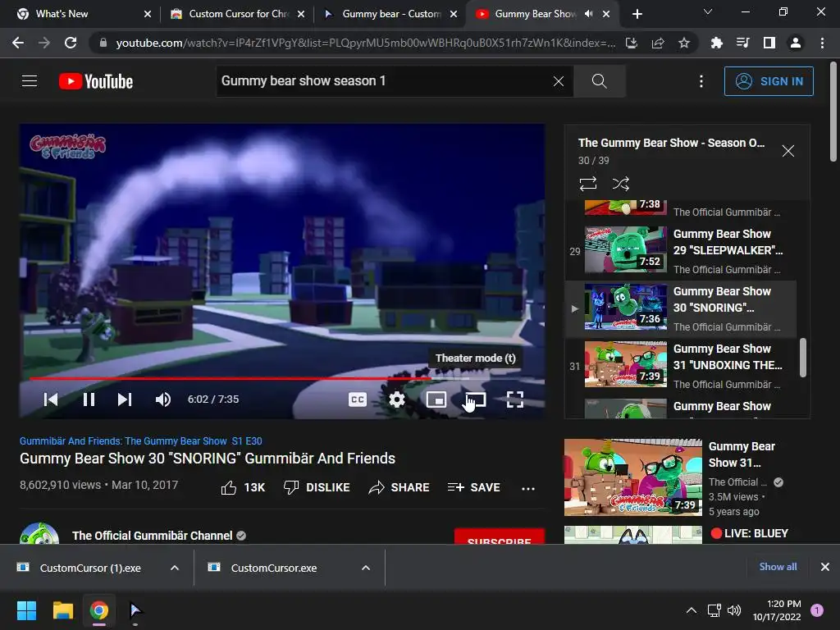This screenshot has width=840, height=630.
Task: Mute the Gummy Bear Show tab audio icon
Action: 589,14
